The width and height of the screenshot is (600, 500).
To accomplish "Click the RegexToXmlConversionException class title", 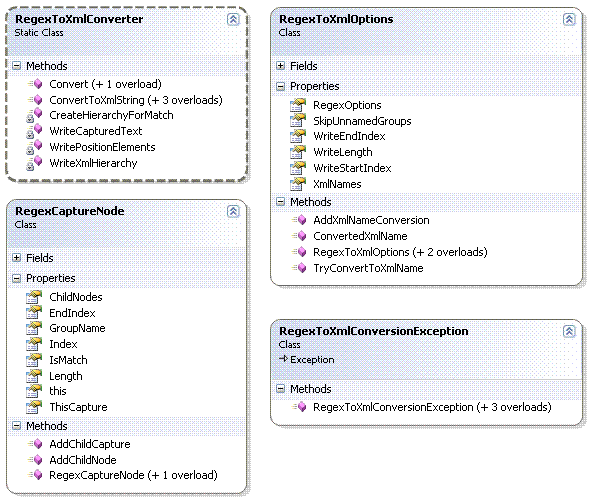I will tap(373, 331).
